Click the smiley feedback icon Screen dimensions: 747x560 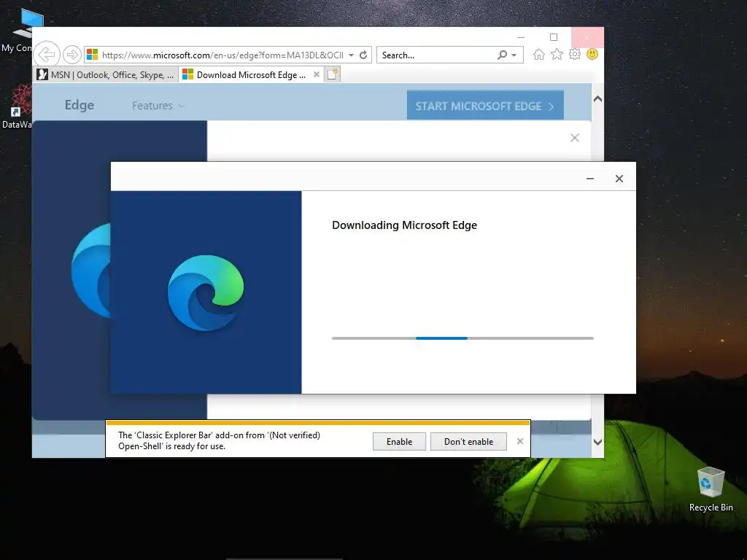592,54
